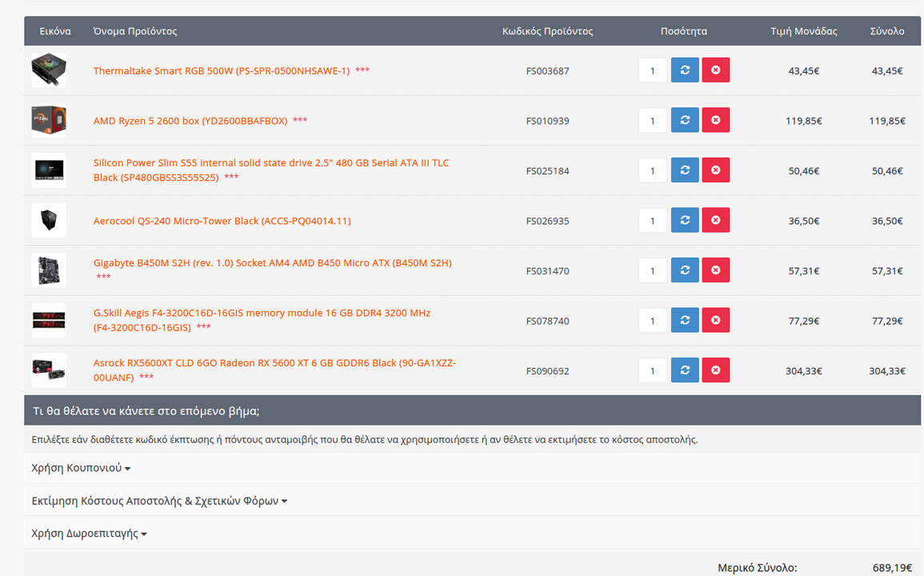Click quantity field for Silicon Power SSD
This screenshot has width=924, height=576.
652,171
